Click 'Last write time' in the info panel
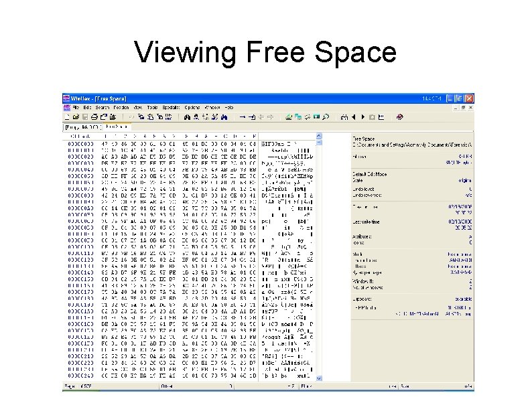532x399 pixels. [366, 222]
